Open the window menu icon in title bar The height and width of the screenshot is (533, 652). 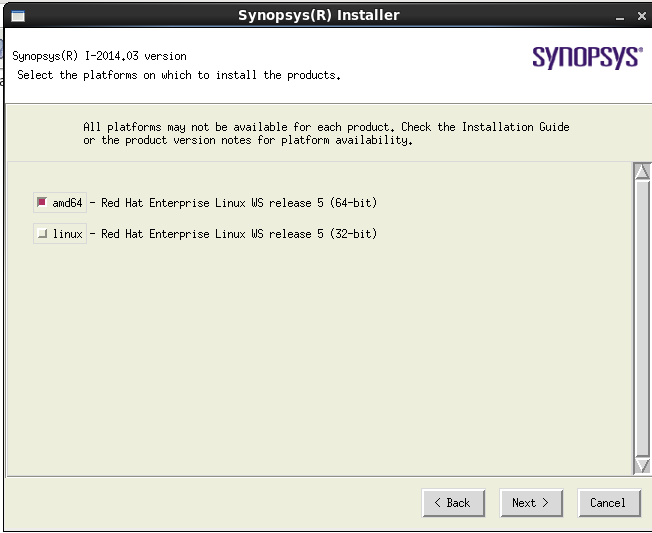click(x=18, y=16)
